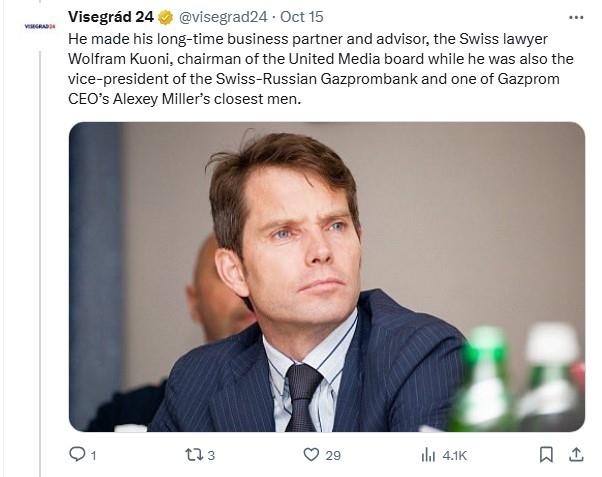Bookmark this tweet
This screenshot has width=602, height=477.
tap(546, 454)
